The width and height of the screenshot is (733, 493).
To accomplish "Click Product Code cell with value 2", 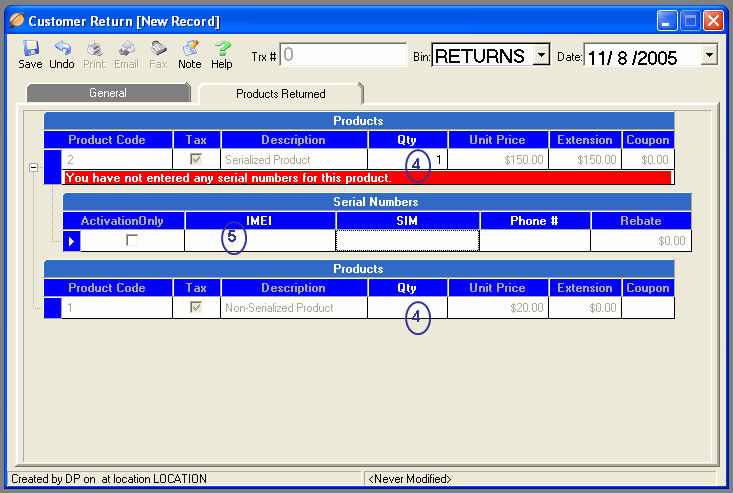I will [x=117, y=159].
